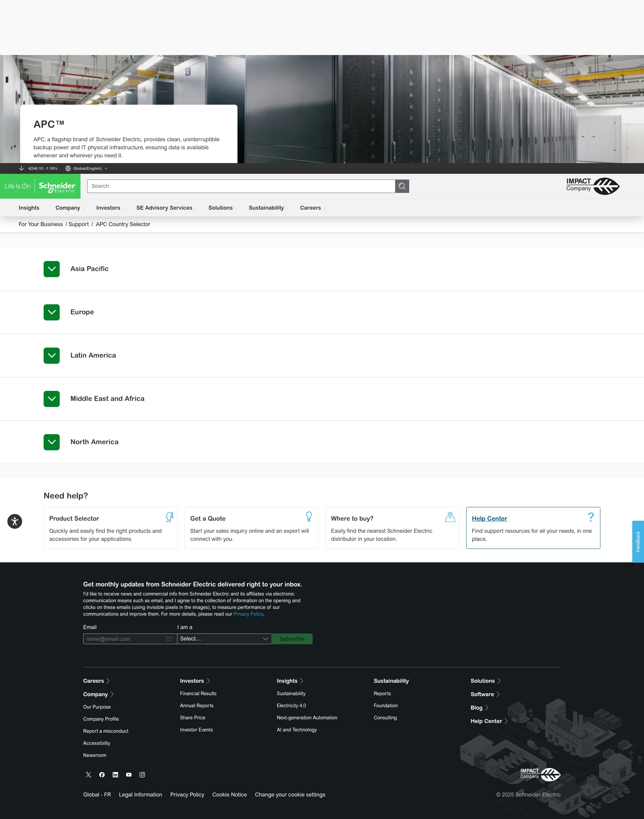Click the envelope icon in email field
The image size is (644, 819).
point(169,639)
